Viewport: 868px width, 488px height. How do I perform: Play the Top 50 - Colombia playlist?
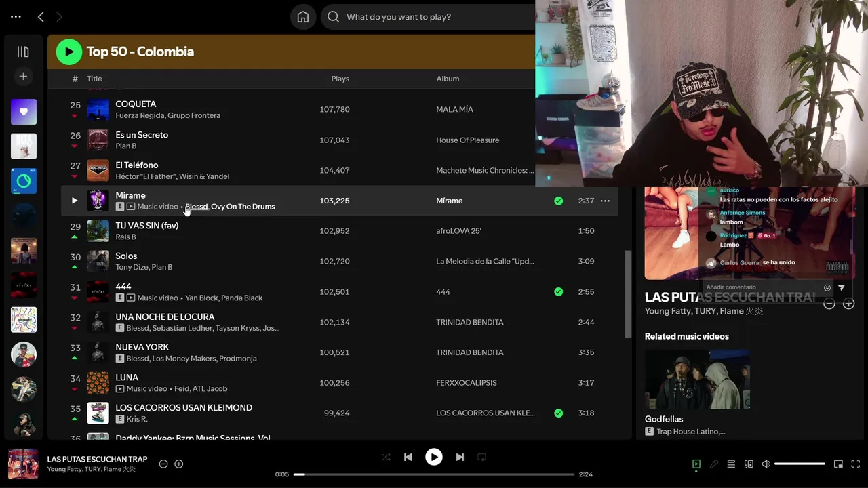point(69,52)
